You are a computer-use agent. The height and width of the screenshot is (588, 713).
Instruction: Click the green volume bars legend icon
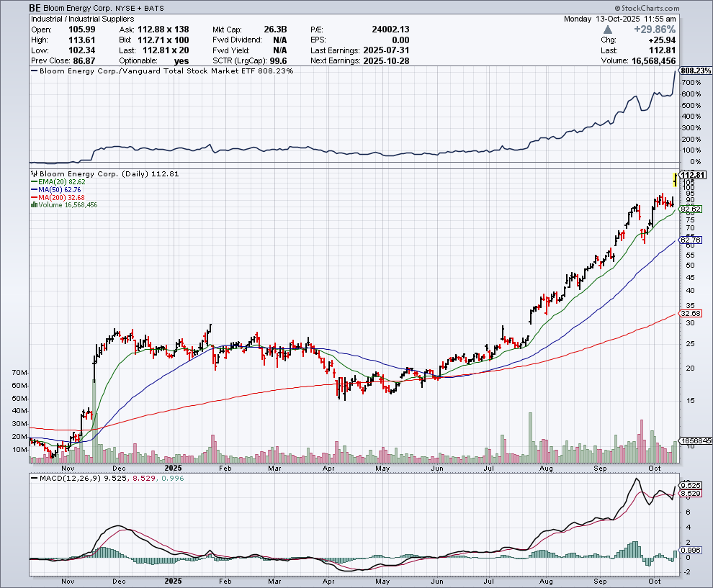coord(32,205)
